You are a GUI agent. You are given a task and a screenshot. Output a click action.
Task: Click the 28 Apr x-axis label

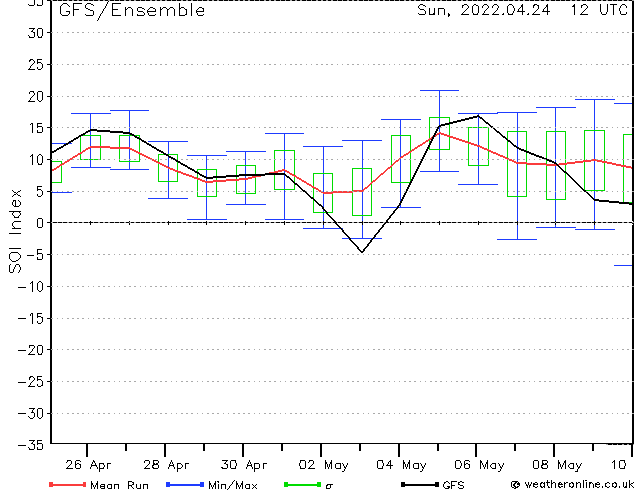166,465
